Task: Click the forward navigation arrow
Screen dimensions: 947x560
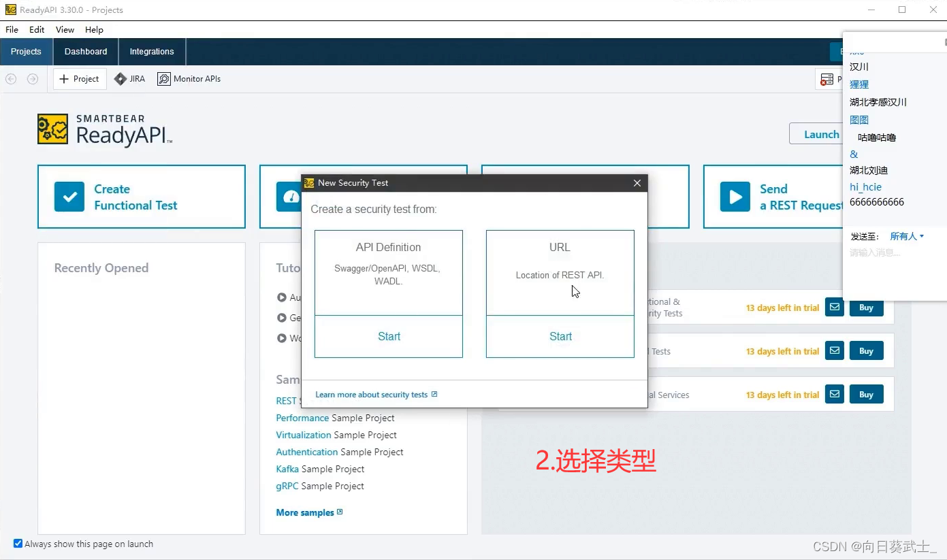Action: point(33,79)
